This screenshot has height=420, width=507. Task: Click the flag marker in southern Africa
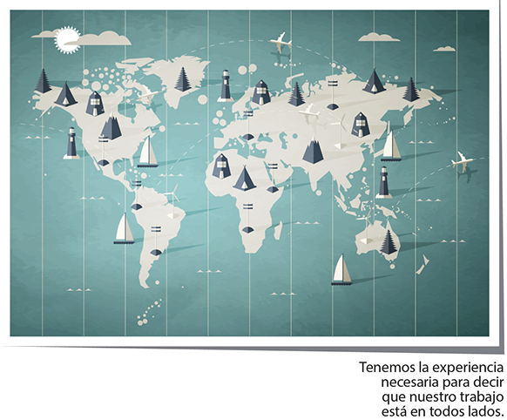[247, 218]
